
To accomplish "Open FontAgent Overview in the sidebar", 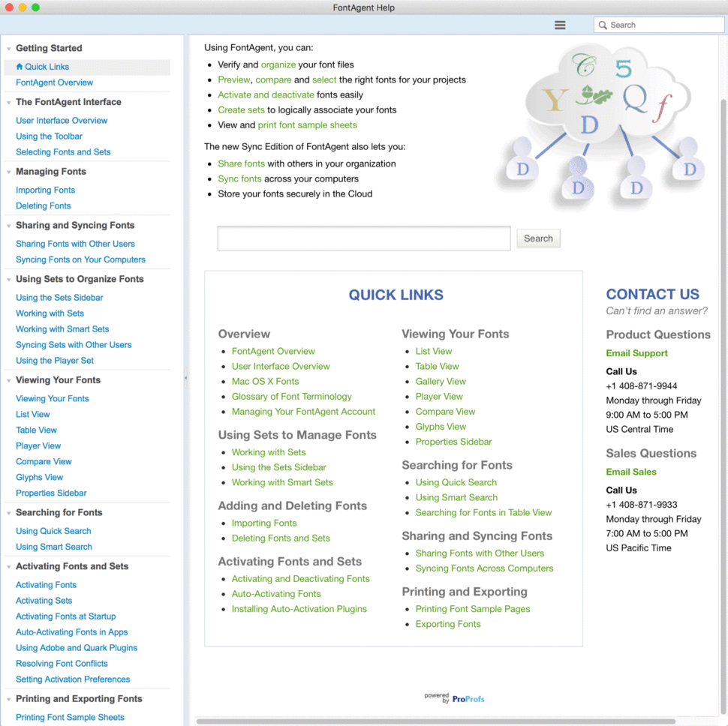I will (54, 82).
